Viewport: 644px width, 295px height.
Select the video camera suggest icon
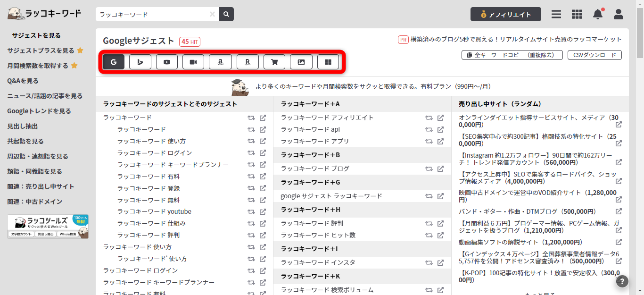pyautogui.click(x=193, y=62)
